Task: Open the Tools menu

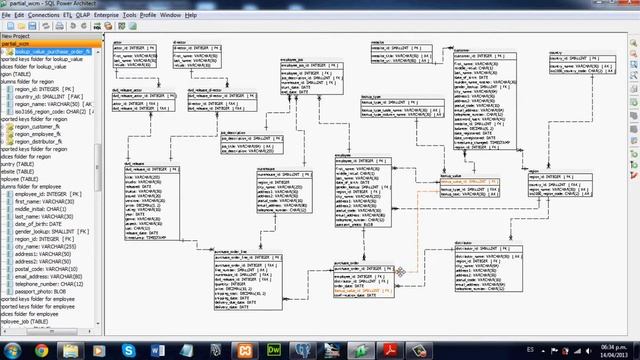Action: pyautogui.click(x=129, y=15)
